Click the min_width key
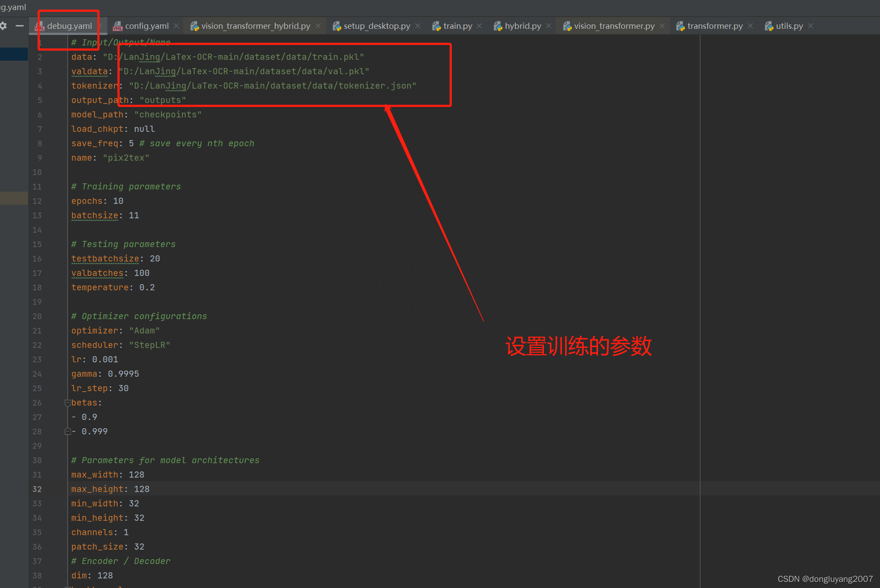Viewport: 880px width, 588px height. pos(95,504)
